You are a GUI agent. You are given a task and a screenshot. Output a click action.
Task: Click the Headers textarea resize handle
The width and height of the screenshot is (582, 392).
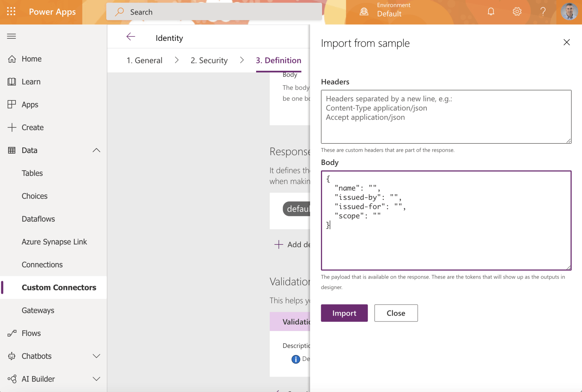569,141
